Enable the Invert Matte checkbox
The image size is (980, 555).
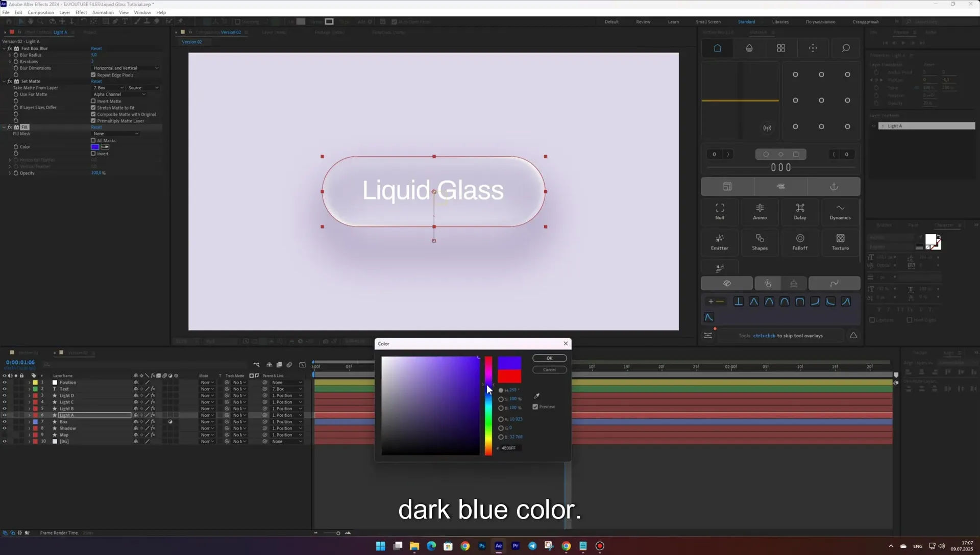coord(93,101)
